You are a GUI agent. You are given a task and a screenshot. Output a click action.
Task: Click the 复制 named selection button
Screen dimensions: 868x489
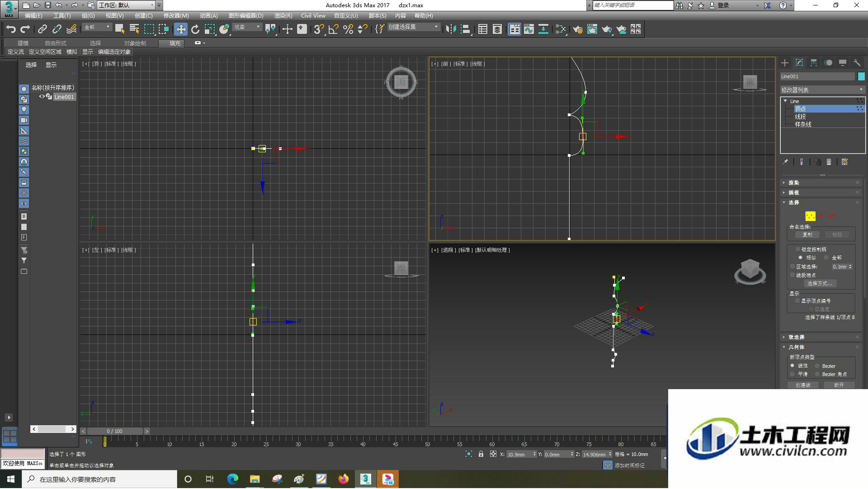click(x=807, y=235)
